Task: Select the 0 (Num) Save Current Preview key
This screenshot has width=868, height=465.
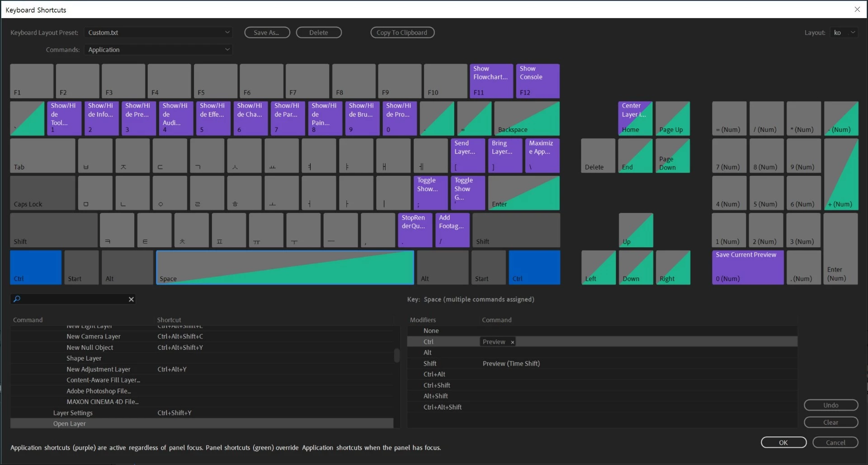Action: (x=748, y=268)
